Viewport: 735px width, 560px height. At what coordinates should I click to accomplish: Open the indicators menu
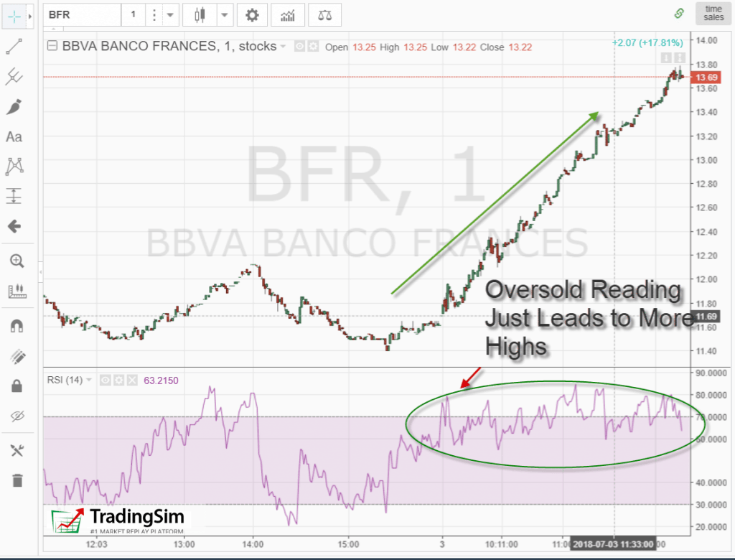click(288, 15)
